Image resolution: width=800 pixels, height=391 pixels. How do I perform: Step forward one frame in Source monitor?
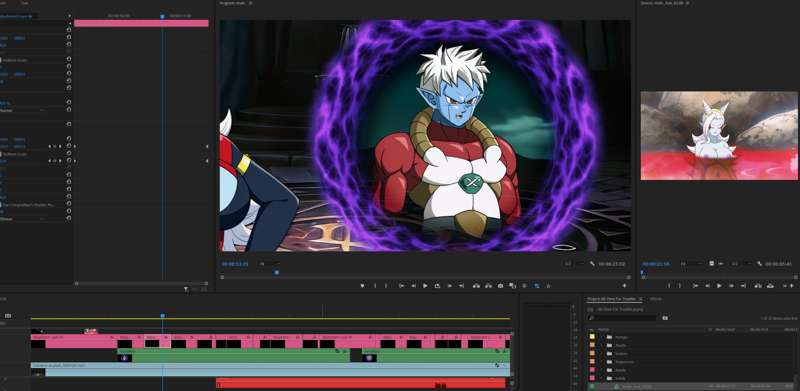[732, 286]
